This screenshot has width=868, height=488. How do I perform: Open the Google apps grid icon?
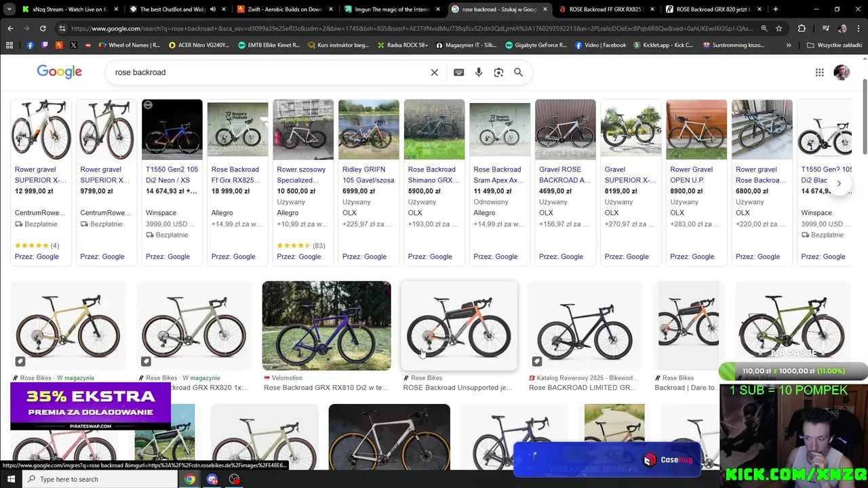[820, 73]
